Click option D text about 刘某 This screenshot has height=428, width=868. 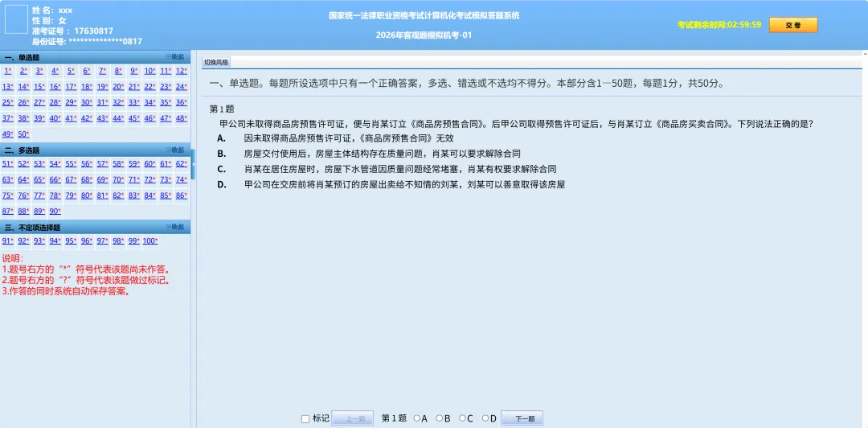point(404,184)
